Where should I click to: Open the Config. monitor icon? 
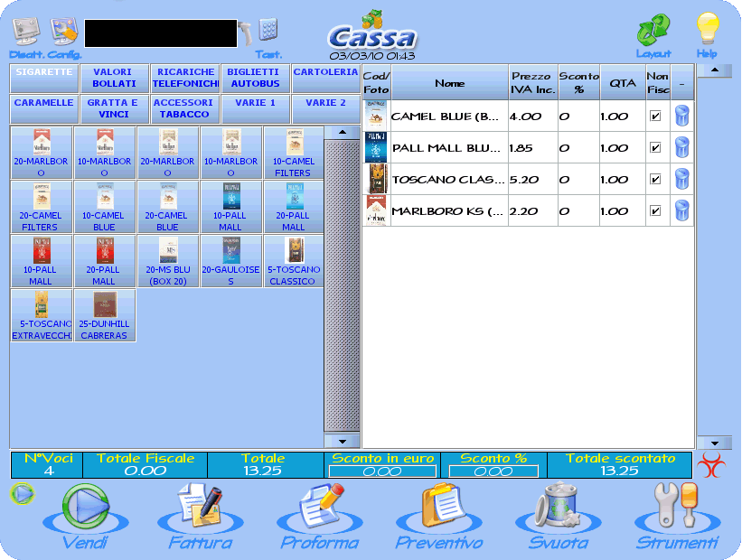tap(64, 33)
